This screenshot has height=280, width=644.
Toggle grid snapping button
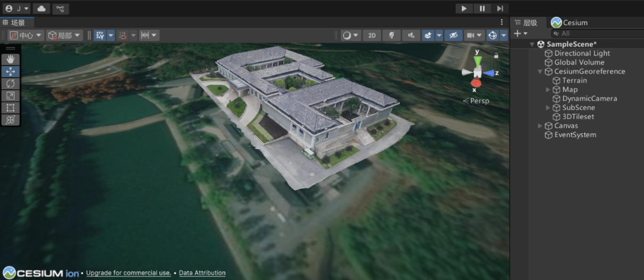pyautogui.click(x=100, y=36)
